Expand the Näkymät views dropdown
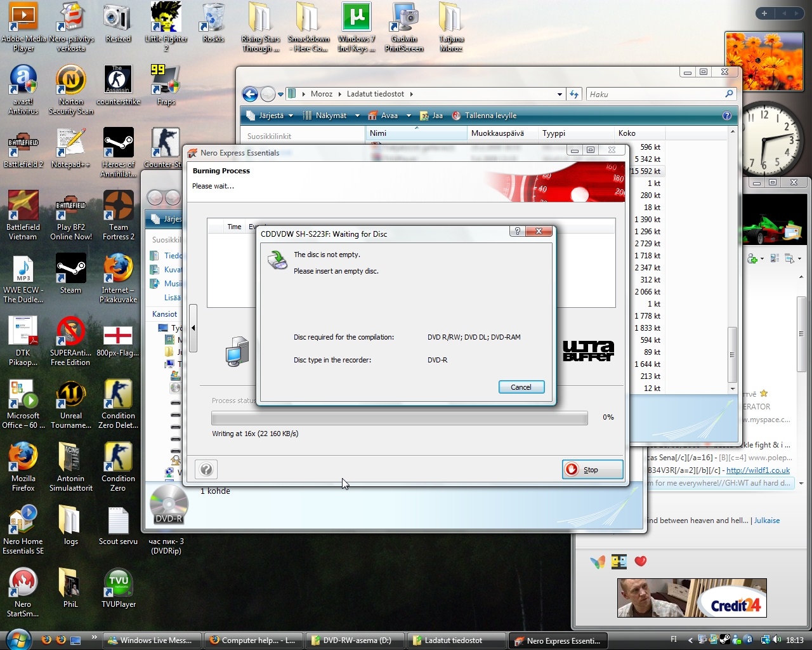 point(357,116)
